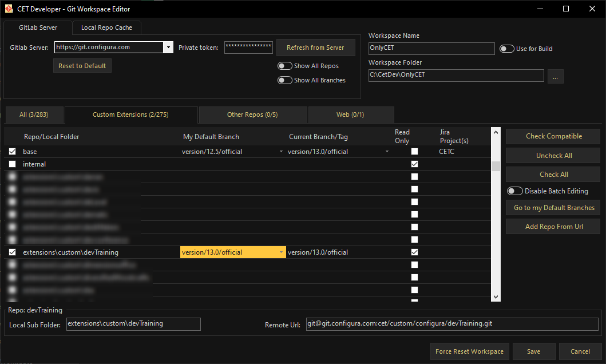Click the Private token field
The height and width of the screenshot is (364, 606).
coord(248,47)
